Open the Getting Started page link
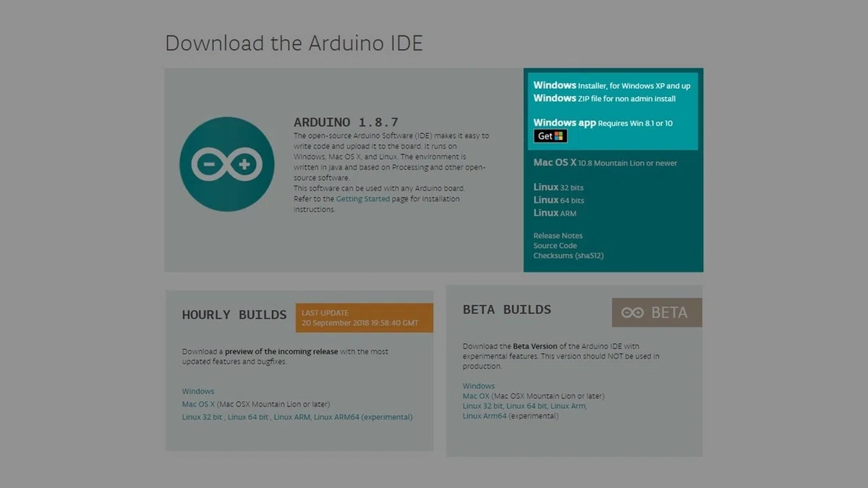 362,199
